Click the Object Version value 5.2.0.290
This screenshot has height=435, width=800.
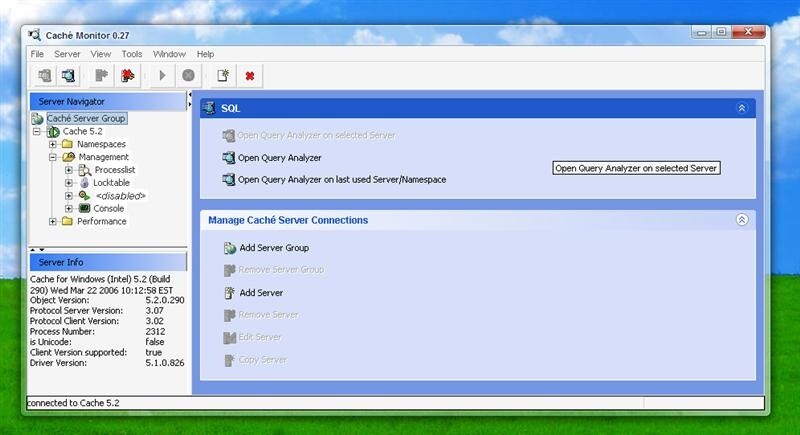(x=165, y=300)
